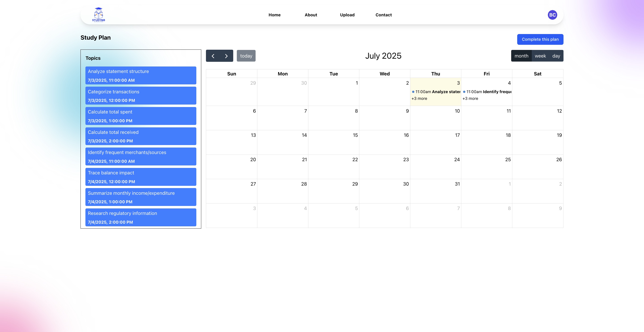Switch calendar to day view
The height and width of the screenshot is (332, 644).
(x=556, y=56)
